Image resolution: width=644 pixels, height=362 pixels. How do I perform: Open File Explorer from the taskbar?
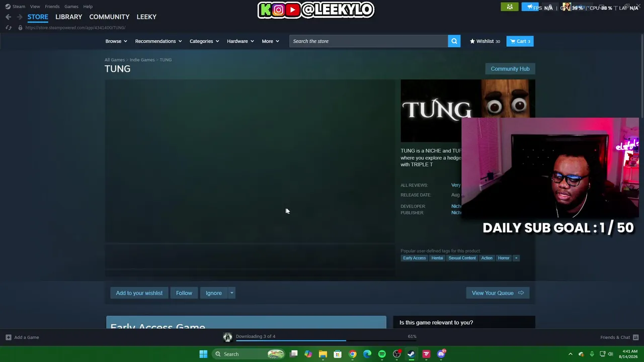tap(323, 354)
